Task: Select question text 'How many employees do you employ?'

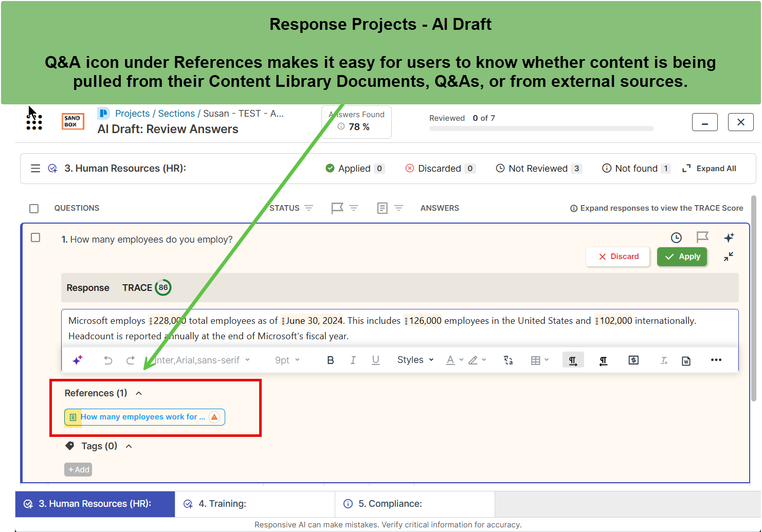Action: 151,240
